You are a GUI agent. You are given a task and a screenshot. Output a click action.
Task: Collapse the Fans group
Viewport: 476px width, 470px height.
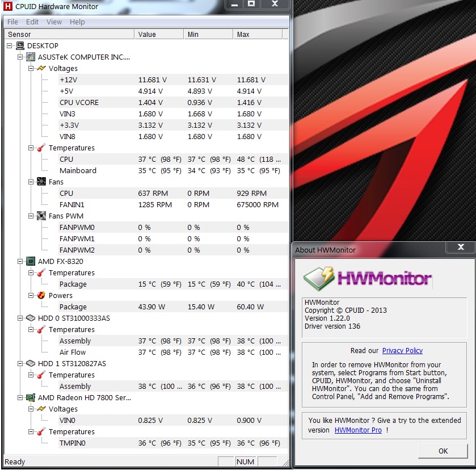click(x=31, y=182)
